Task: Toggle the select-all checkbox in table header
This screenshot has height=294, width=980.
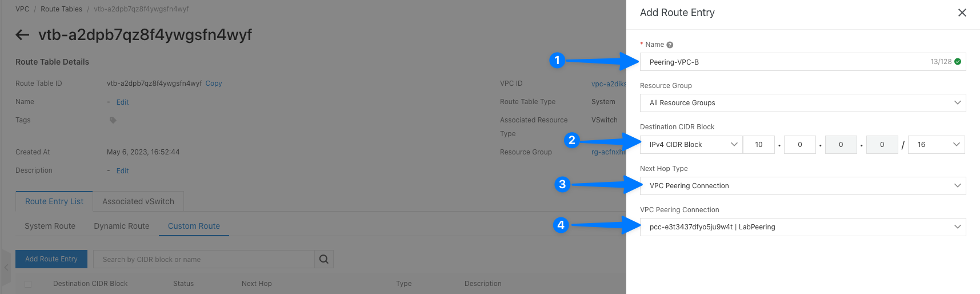Action: (x=28, y=284)
